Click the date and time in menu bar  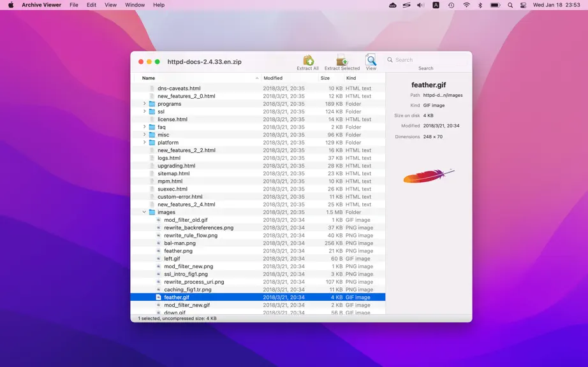click(557, 5)
